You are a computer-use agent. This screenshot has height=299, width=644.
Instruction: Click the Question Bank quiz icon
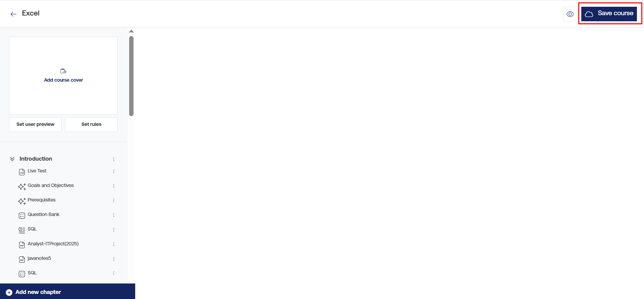pos(22,216)
